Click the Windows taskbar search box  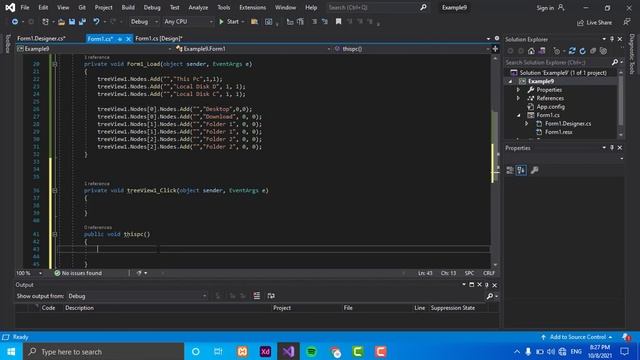[x=104, y=351]
